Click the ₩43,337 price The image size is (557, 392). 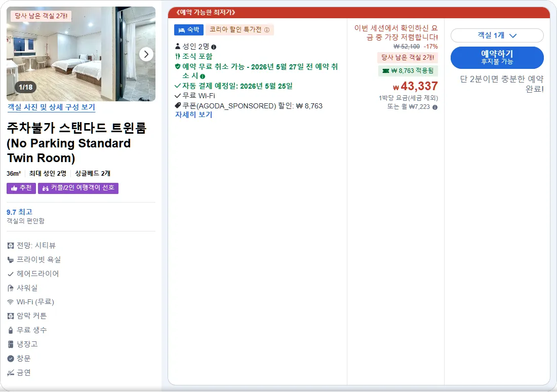coord(415,87)
